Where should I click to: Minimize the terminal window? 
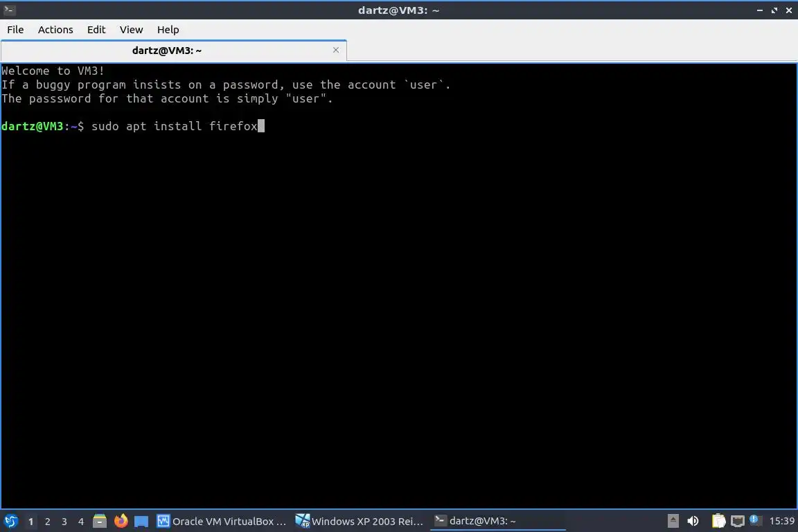coord(760,10)
